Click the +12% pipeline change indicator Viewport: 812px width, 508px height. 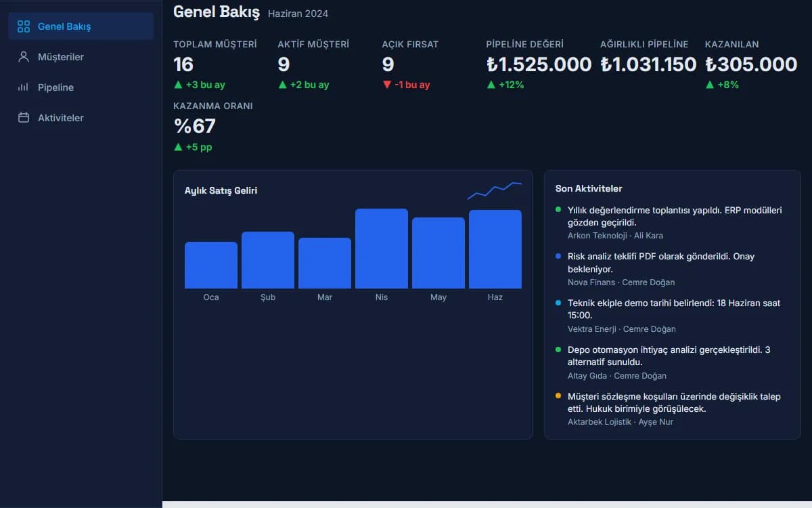pyautogui.click(x=505, y=85)
